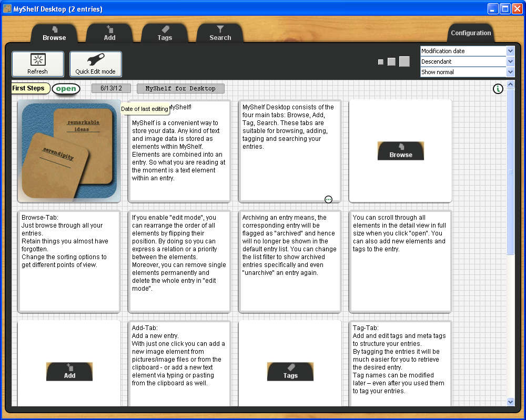Click the Refresh button

[x=37, y=64]
